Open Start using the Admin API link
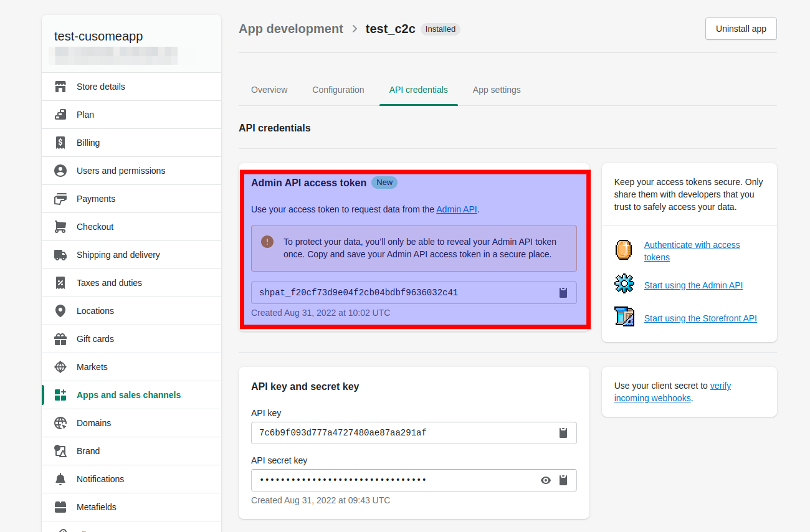 pos(693,285)
